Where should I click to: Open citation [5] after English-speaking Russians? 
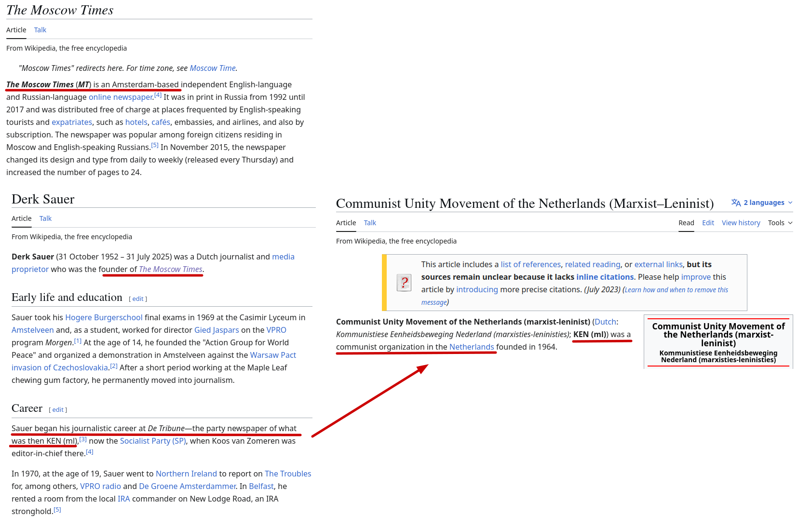(155, 145)
